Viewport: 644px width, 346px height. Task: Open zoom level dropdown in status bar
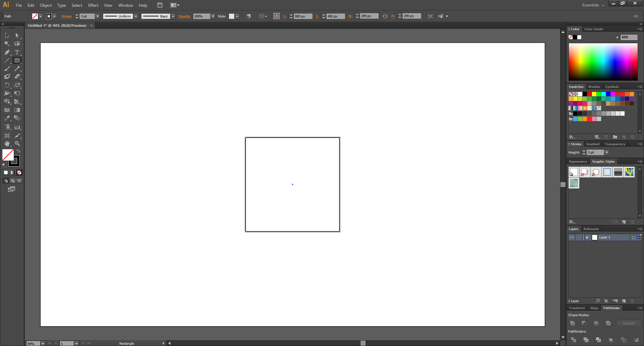(43, 344)
